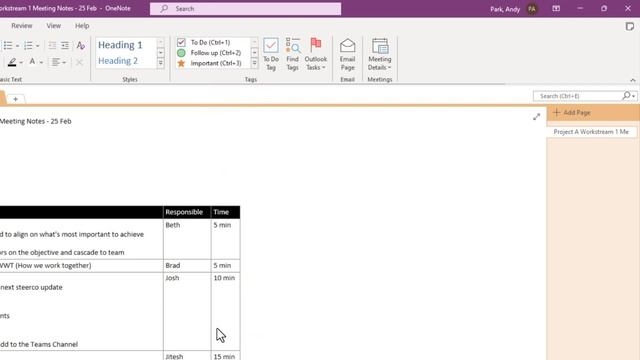
Task: Click the Jitesh cell
Action: 187,356
